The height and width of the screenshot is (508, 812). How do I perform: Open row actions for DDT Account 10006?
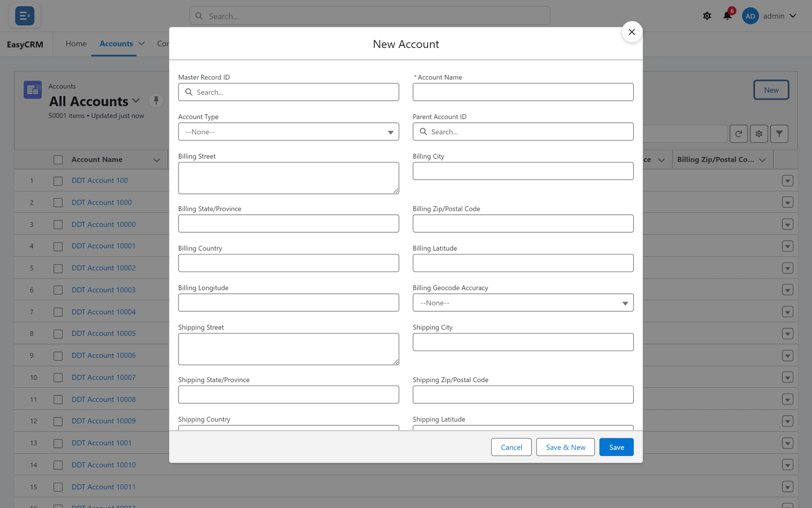point(788,356)
